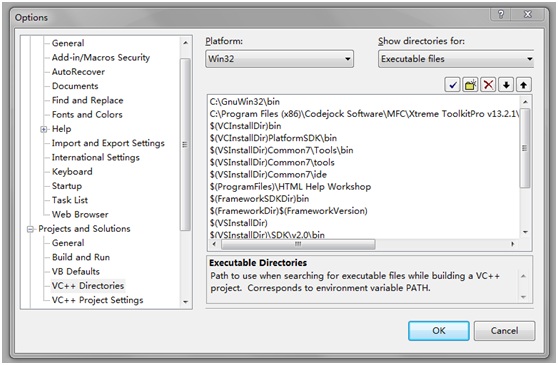
Task: Collapse the Projects and Solutions node
Action: (x=30, y=229)
